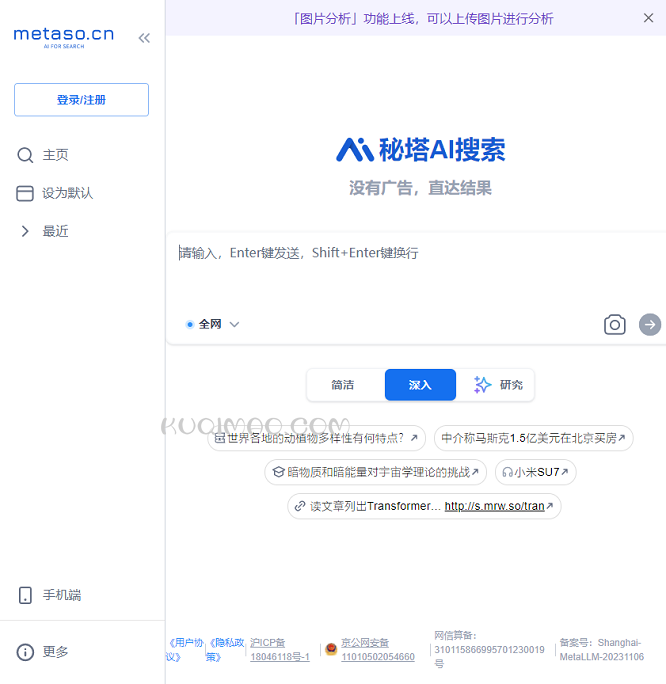
Task: Open 用户协议 link in footer
Action: click(x=184, y=650)
